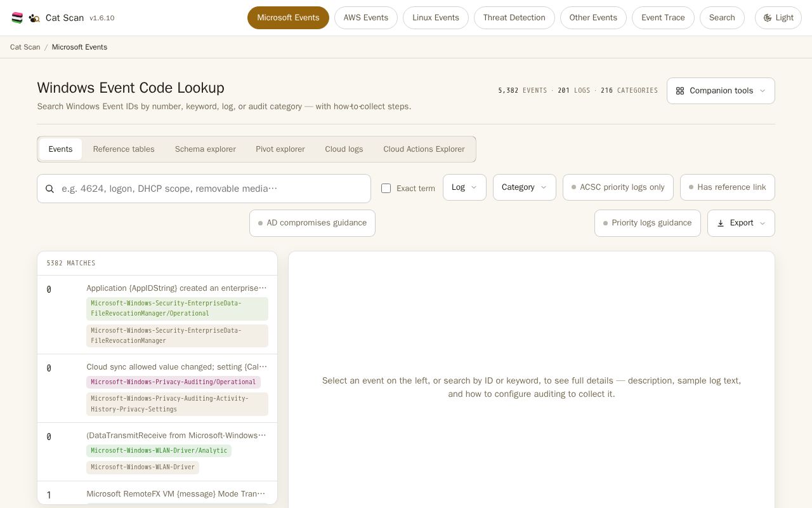Click the Cat Scan breadcrumb link
Viewport: 812px width, 508px height.
(25, 47)
